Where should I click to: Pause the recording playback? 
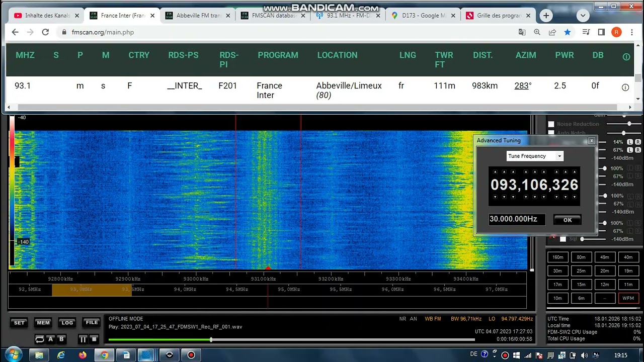click(x=83, y=339)
